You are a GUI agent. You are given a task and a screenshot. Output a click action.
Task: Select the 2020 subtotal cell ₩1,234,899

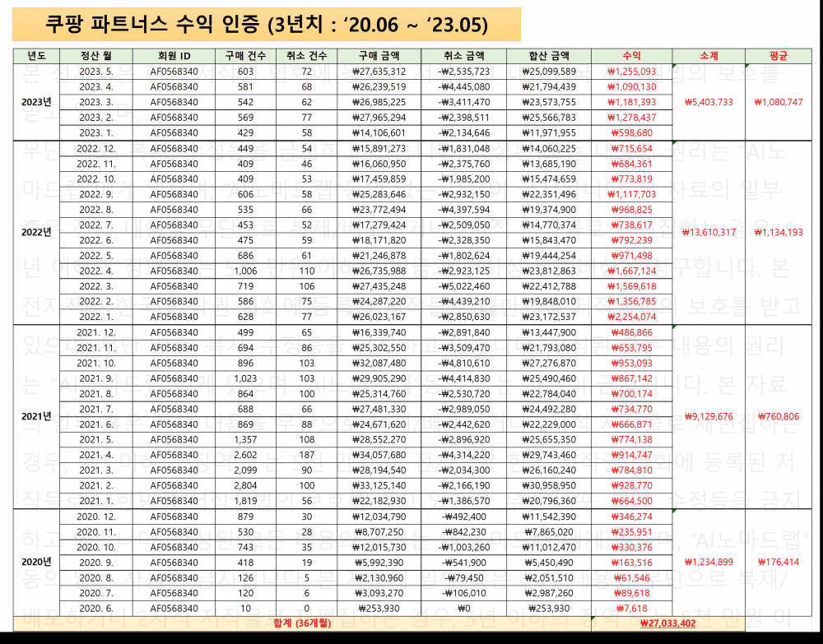tap(708, 562)
